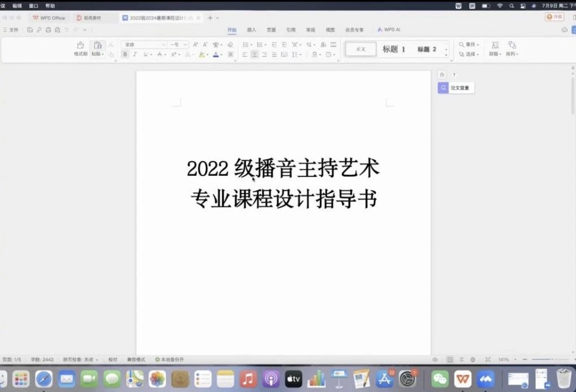Image resolution: width=576 pixels, height=392 pixels.
Task: Apply the 标题 1 heading style
Action: pyautogui.click(x=393, y=50)
